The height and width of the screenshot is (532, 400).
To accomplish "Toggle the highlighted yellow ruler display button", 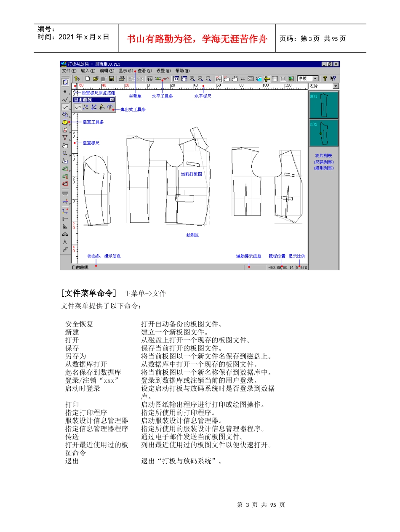I will [267, 79].
